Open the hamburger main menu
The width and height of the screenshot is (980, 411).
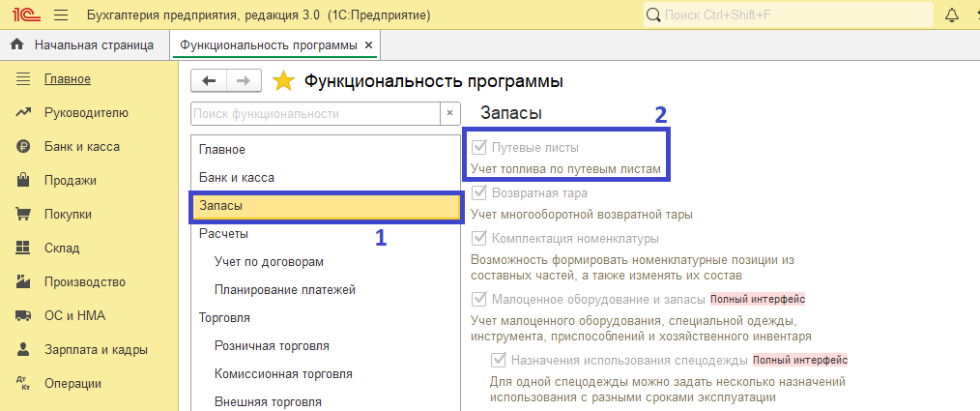(61, 15)
